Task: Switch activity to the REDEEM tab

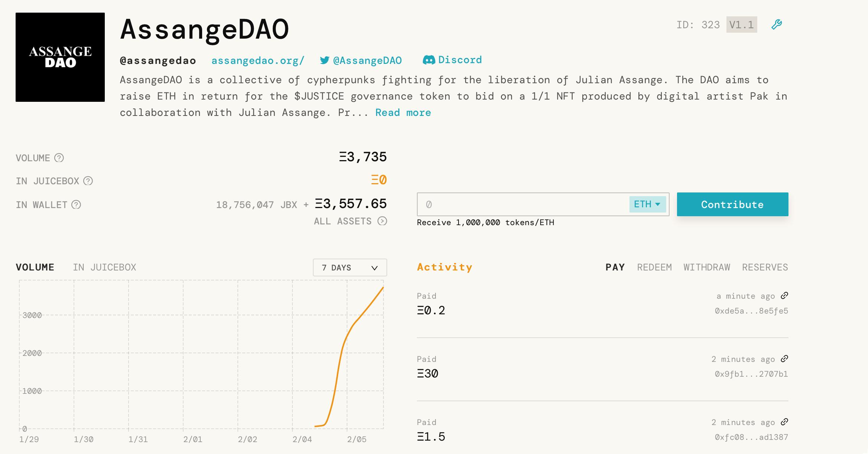Action: tap(655, 267)
